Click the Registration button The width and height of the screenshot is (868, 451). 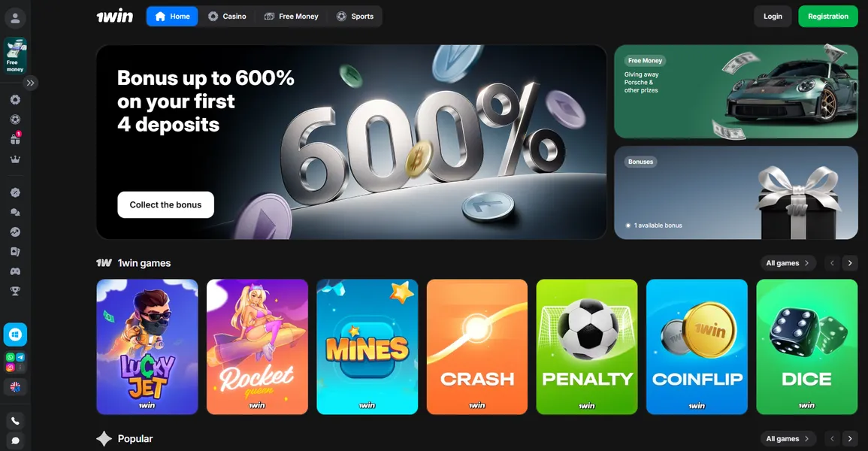[x=827, y=17]
